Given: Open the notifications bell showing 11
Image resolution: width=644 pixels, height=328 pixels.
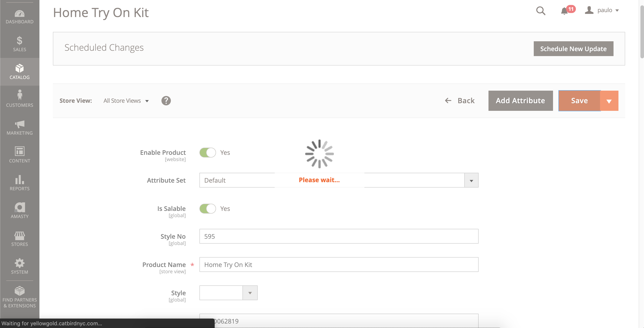Looking at the screenshot, I should click(x=564, y=11).
